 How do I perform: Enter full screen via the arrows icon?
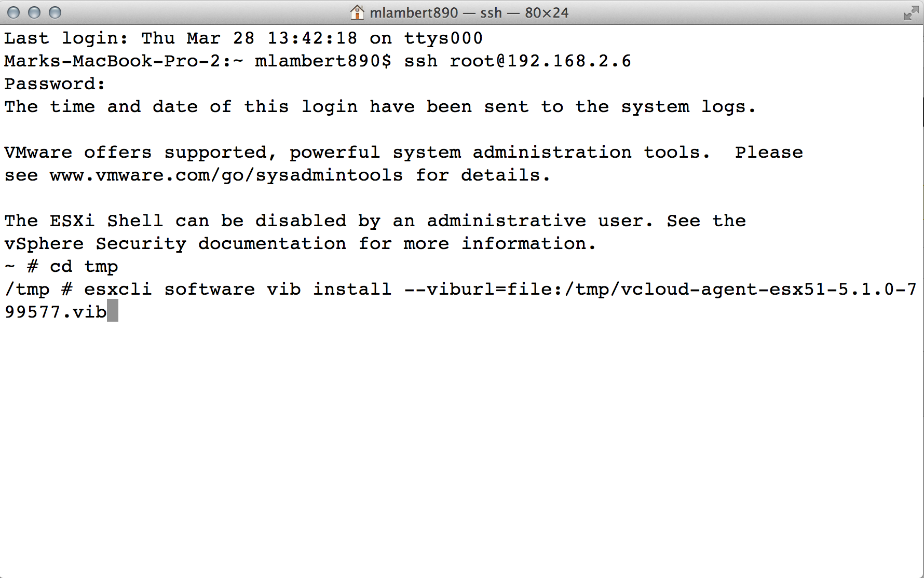(911, 12)
